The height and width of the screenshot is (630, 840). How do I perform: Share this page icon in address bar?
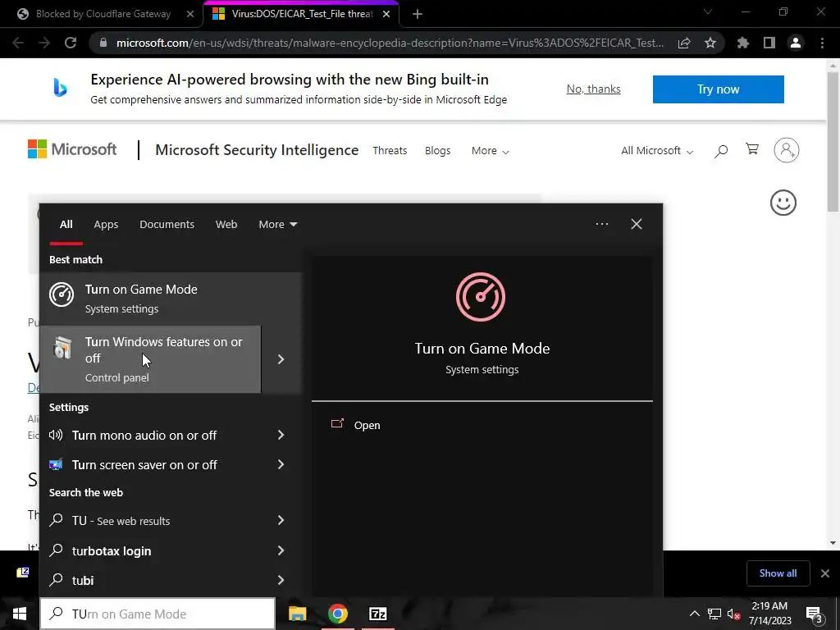(x=684, y=43)
